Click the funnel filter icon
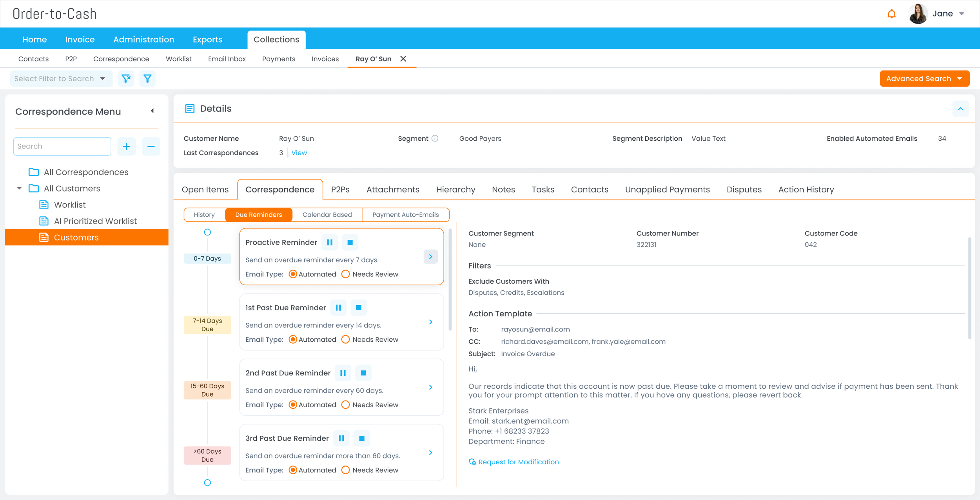 click(x=147, y=79)
